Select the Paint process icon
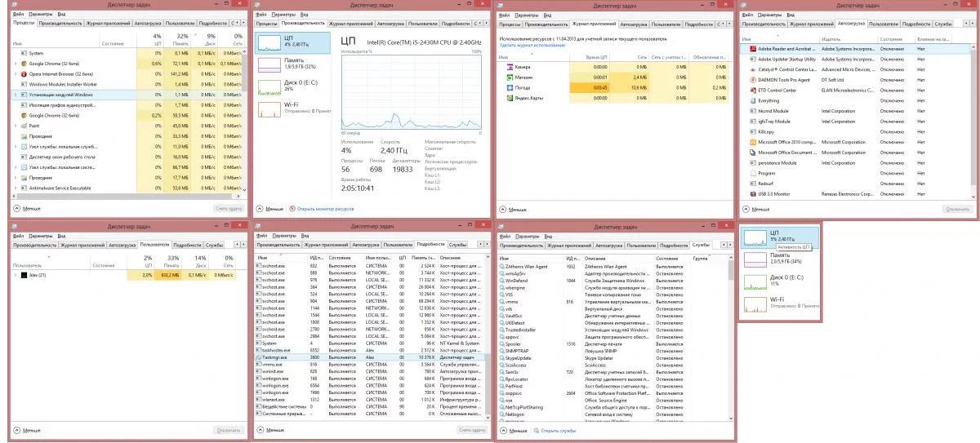980x443 pixels. (x=22, y=126)
